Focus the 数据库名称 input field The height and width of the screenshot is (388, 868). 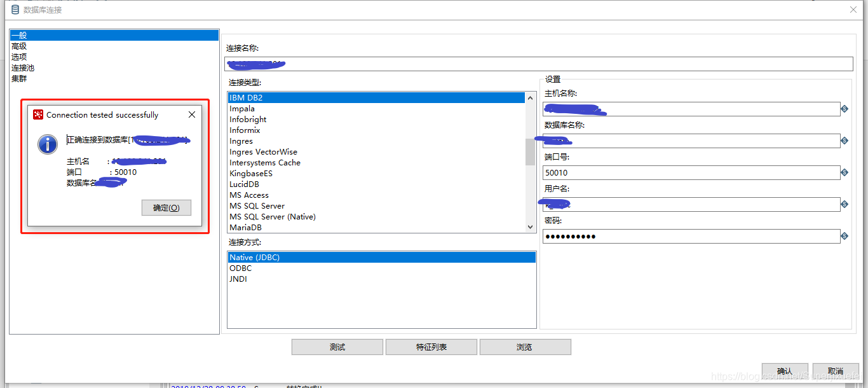[691, 141]
